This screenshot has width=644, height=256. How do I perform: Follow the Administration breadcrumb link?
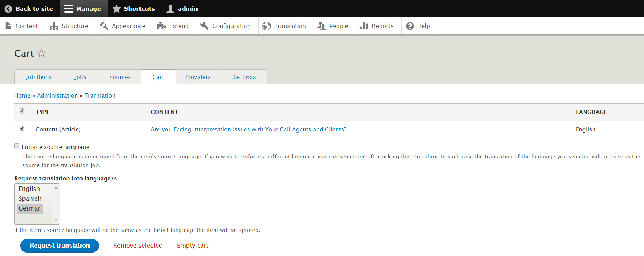coord(57,95)
